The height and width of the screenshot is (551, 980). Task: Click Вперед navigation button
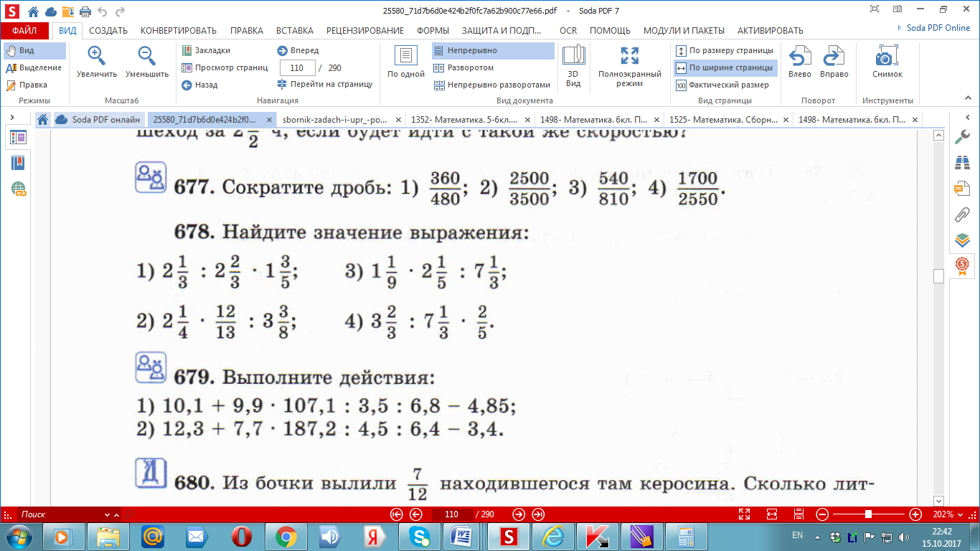(298, 51)
